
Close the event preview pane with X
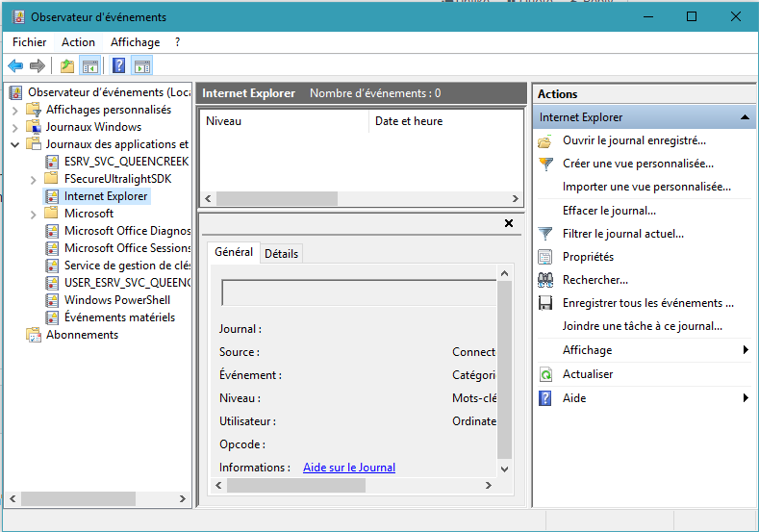tap(509, 223)
